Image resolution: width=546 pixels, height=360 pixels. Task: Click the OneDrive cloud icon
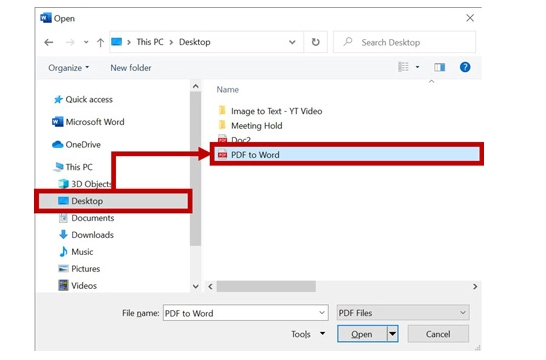point(57,144)
